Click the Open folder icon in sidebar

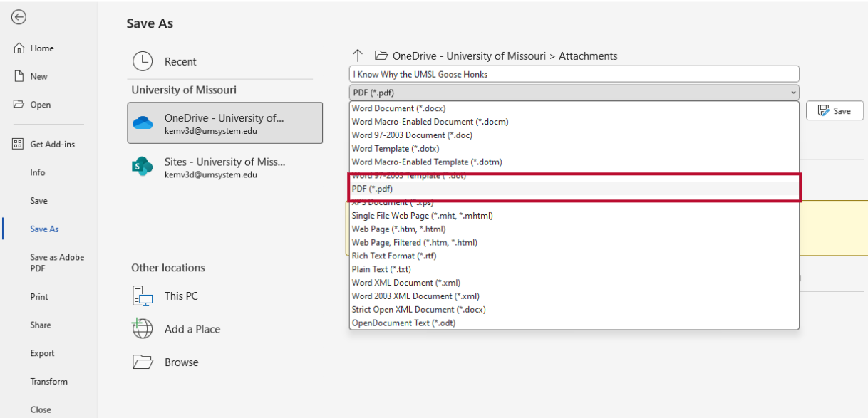pyautogui.click(x=19, y=105)
